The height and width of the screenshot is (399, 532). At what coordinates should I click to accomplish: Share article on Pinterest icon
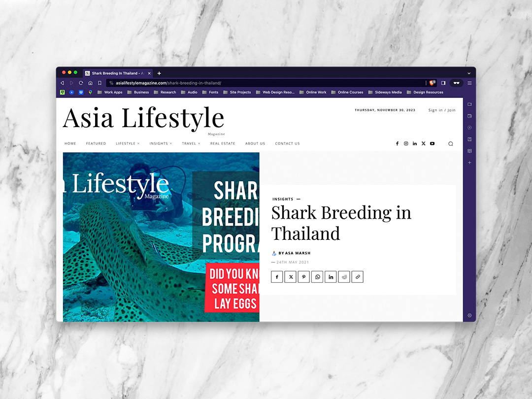coord(303,277)
